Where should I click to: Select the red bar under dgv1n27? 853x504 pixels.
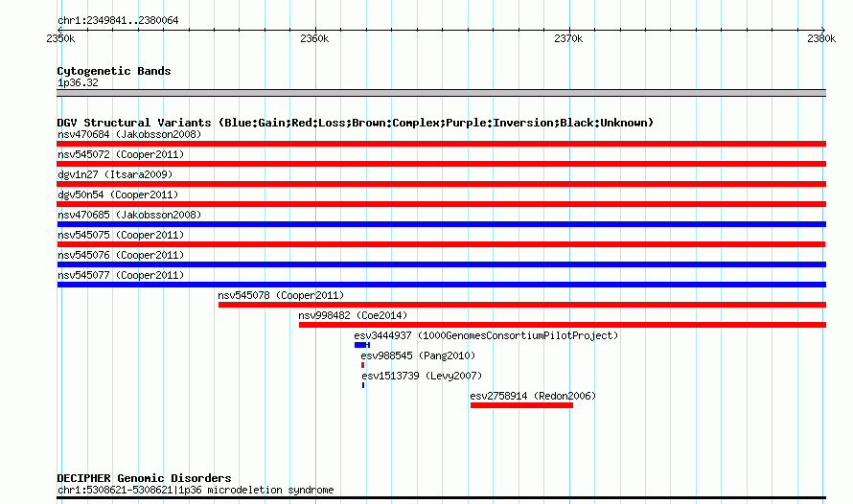point(441,184)
